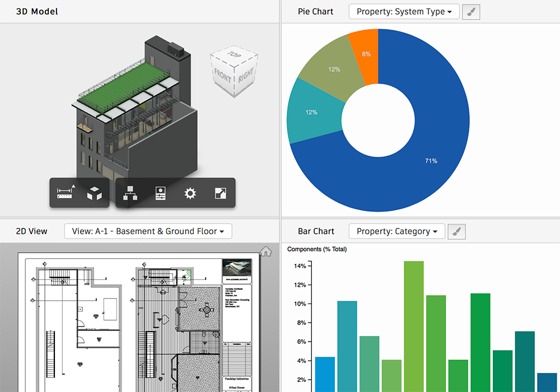Open the Pie Chart color brush tool

[470, 12]
